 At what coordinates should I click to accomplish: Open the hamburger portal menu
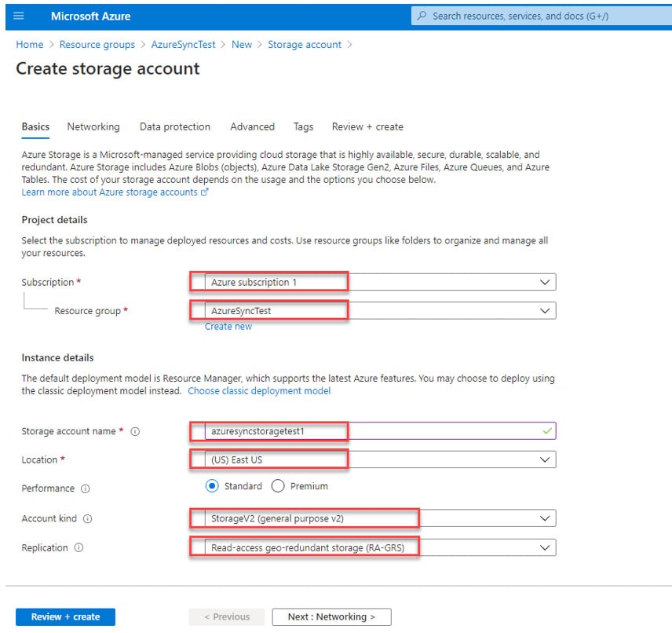(18, 16)
